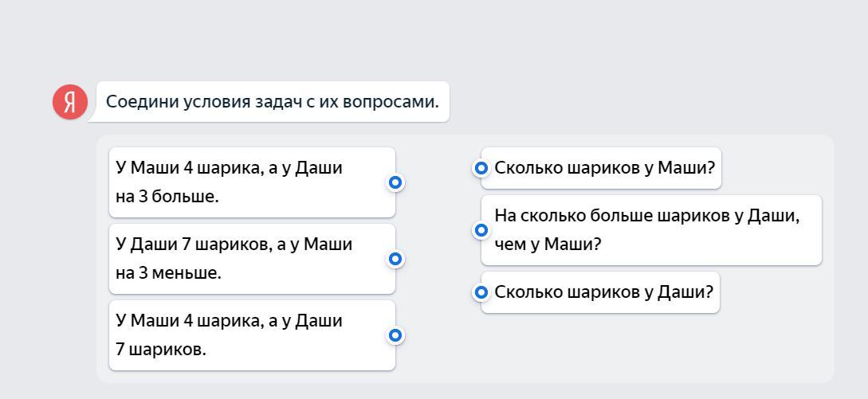Click the text line "чем у Маши?"
The width and height of the screenshot is (868, 399).
(x=547, y=244)
